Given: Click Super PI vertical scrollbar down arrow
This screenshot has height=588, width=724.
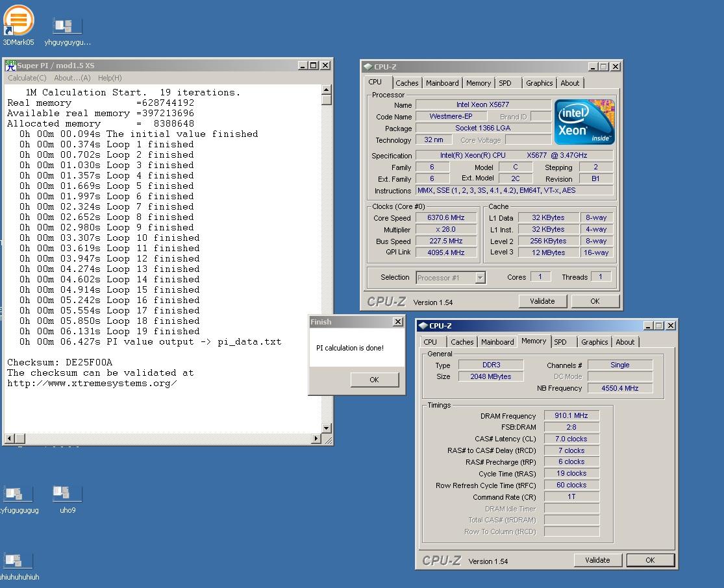Looking at the screenshot, I should click(x=326, y=428).
